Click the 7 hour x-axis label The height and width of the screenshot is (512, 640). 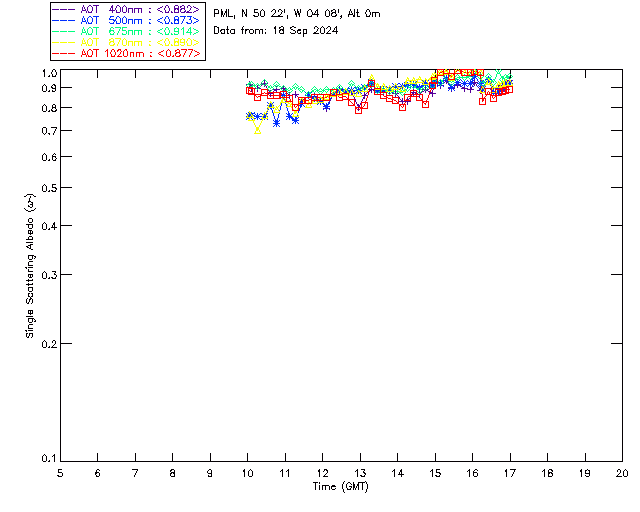(x=135, y=473)
